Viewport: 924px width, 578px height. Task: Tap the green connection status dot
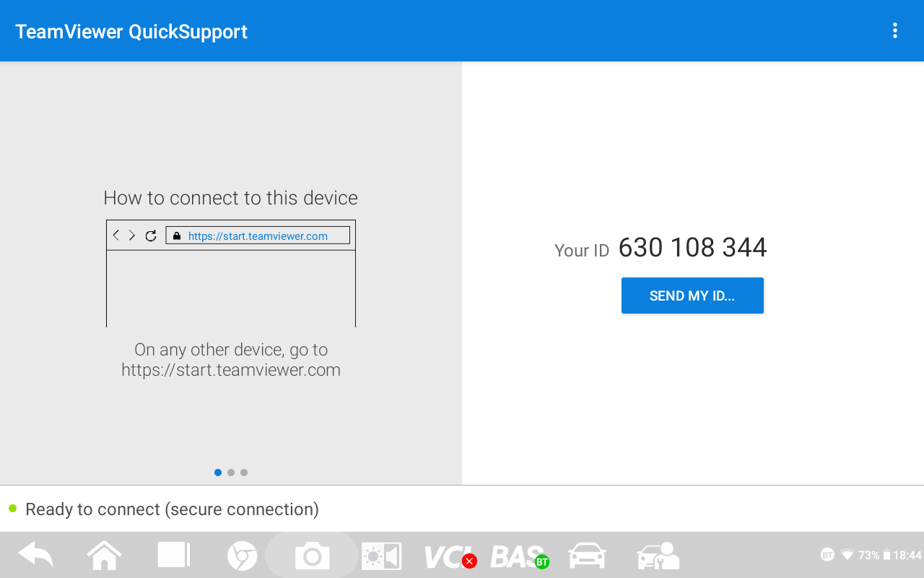[12, 509]
